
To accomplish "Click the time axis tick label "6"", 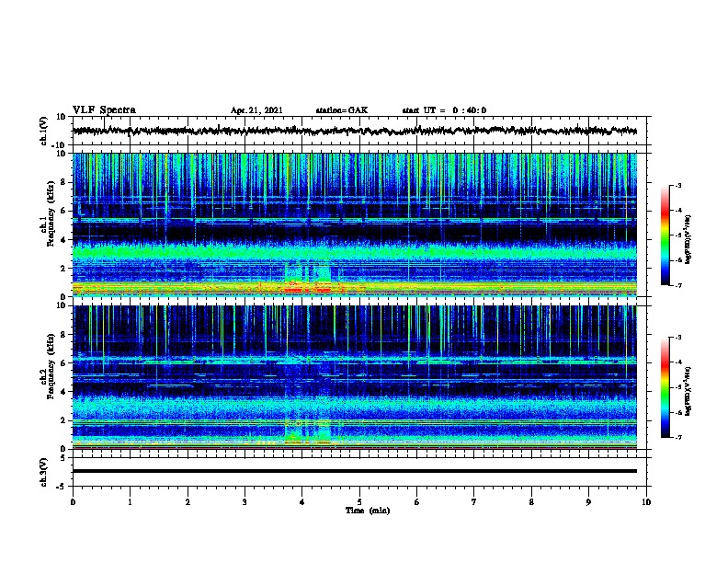I will click(x=417, y=502).
